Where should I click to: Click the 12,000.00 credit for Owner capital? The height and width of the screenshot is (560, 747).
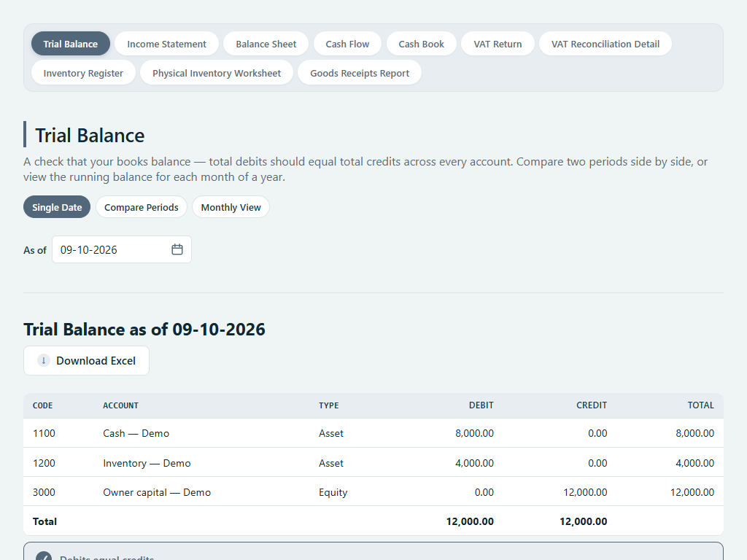click(x=585, y=492)
